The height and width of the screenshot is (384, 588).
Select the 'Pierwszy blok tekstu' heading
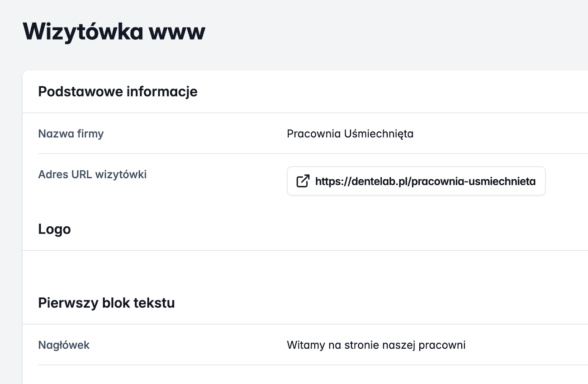click(106, 303)
